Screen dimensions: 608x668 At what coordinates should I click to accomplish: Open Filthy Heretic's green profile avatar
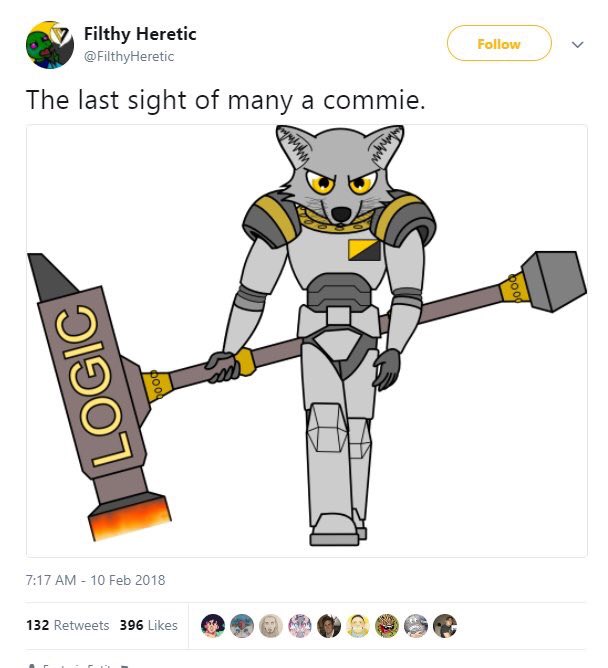coord(50,45)
